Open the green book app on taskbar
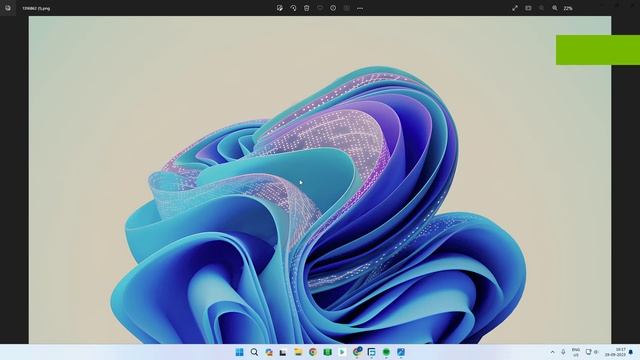The height and width of the screenshot is (360, 640). click(x=327, y=352)
